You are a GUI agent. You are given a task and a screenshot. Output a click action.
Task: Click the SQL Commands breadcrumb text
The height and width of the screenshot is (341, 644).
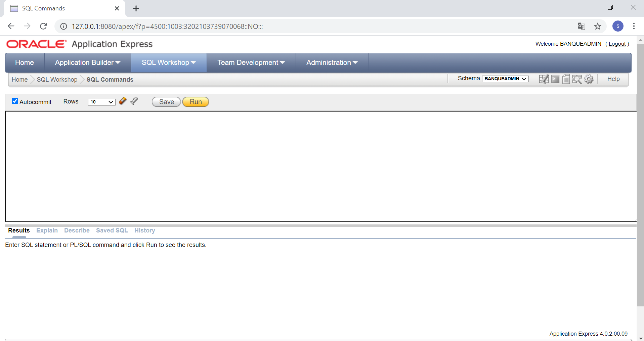click(110, 80)
